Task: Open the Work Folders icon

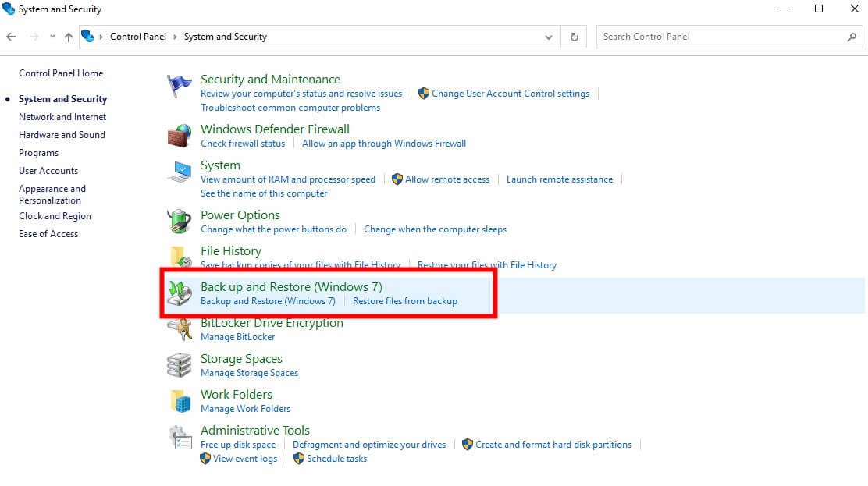Action: tap(180, 401)
